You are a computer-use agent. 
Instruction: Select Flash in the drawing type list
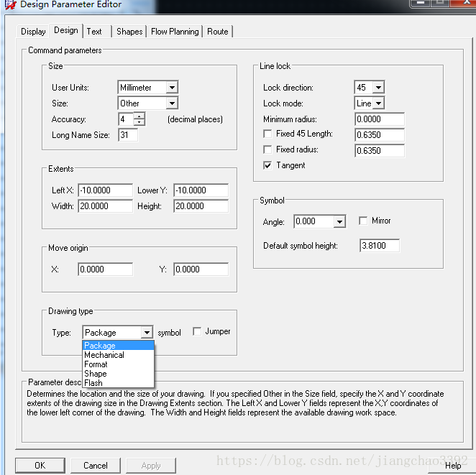[93, 383]
